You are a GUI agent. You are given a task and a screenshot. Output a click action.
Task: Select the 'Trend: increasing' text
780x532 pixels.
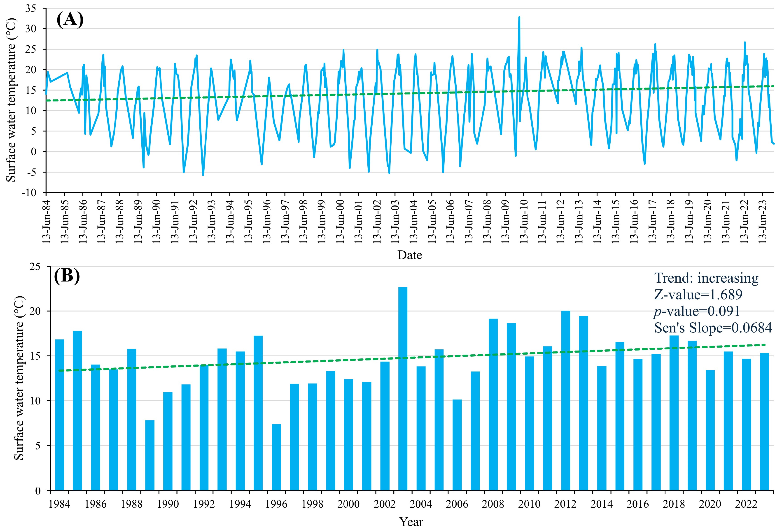tap(706, 278)
